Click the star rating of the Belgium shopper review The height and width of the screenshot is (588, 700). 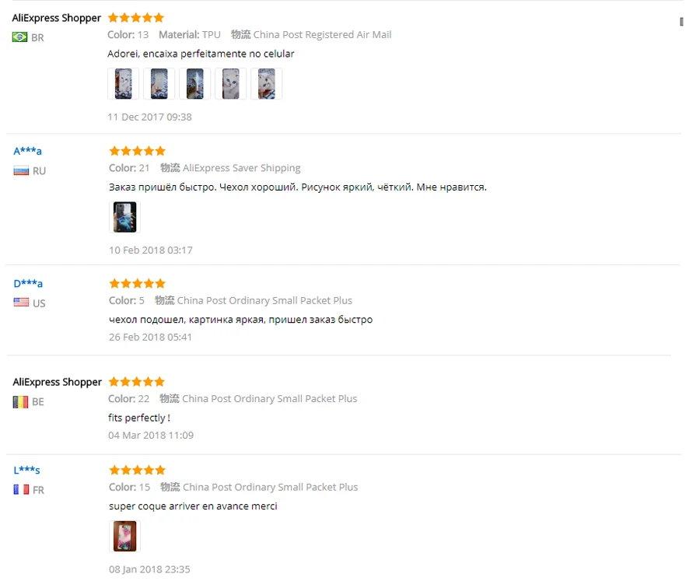pyautogui.click(x=137, y=382)
